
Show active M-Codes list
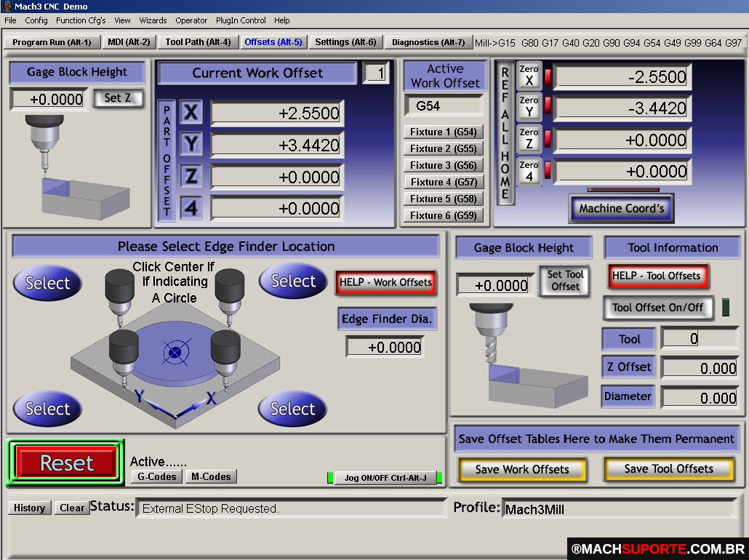[x=211, y=476]
